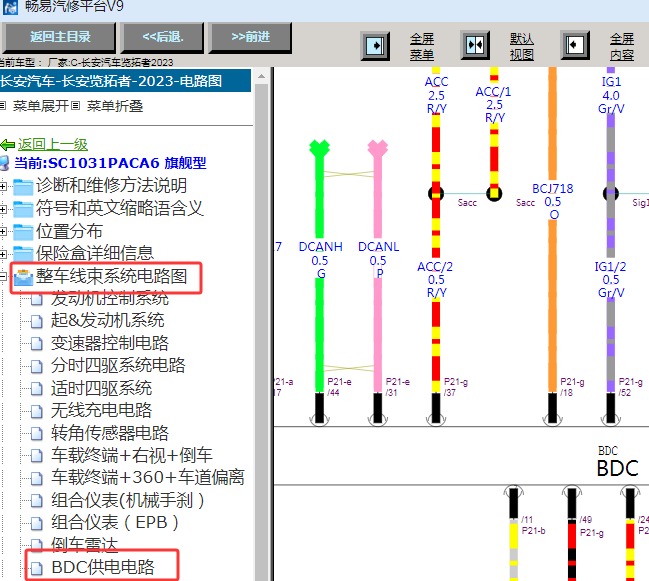Click the sidebar vertical scrollbar track
The height and width of the screenshot is (581, 649).
[x=261, y=331]
